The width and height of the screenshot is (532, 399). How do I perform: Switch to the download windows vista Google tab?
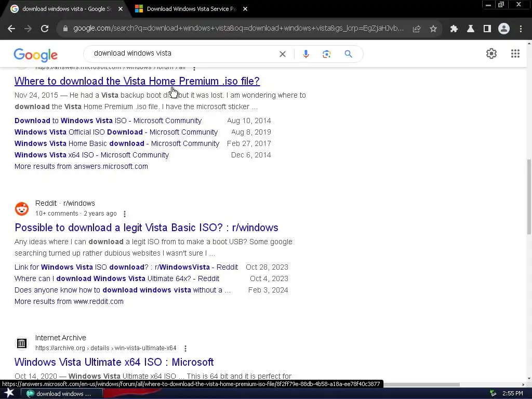click(66, 9)
